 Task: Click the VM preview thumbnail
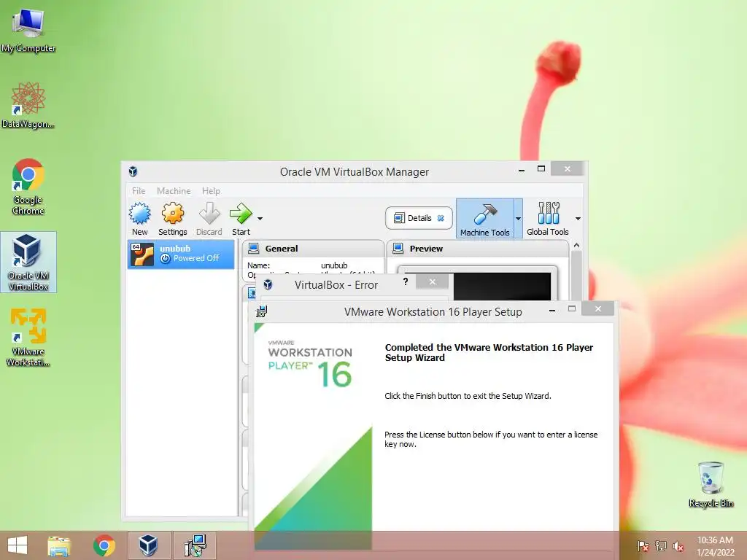point(502,286)
